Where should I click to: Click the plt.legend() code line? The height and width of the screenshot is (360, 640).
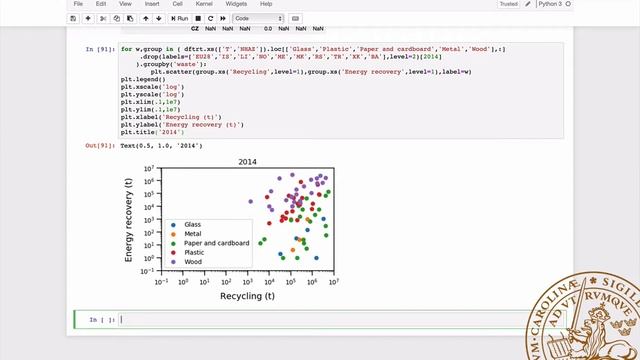tap(143, 79)
